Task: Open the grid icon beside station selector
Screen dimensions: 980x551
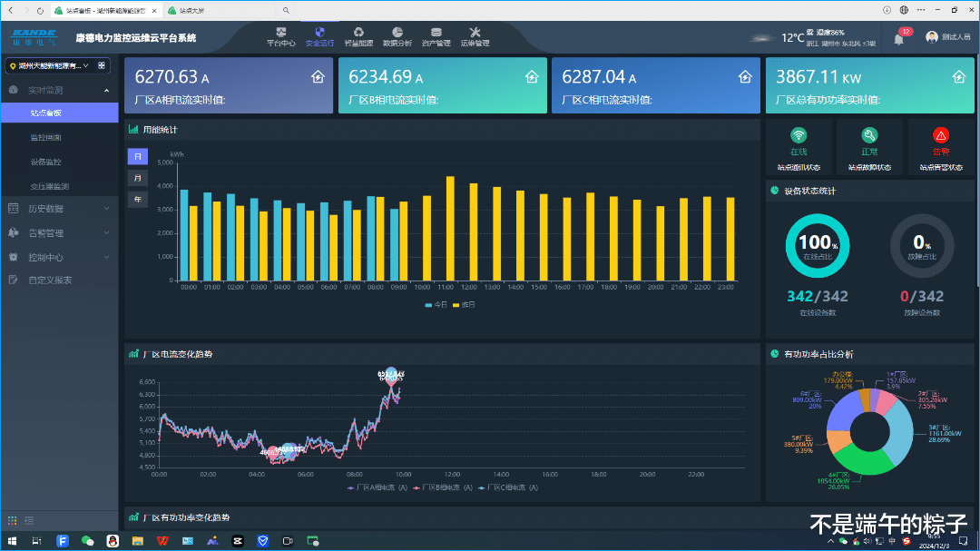Action: (x=102, y=65)
